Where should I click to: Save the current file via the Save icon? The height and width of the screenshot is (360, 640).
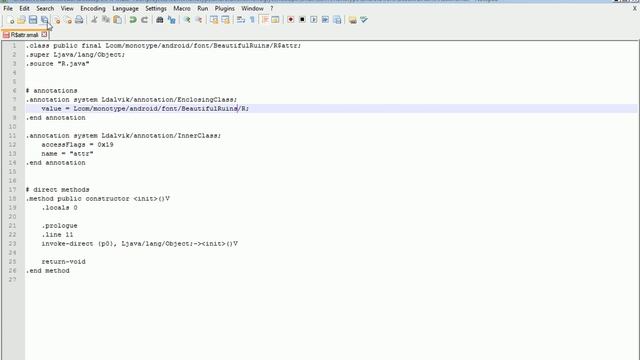point(33,20)
